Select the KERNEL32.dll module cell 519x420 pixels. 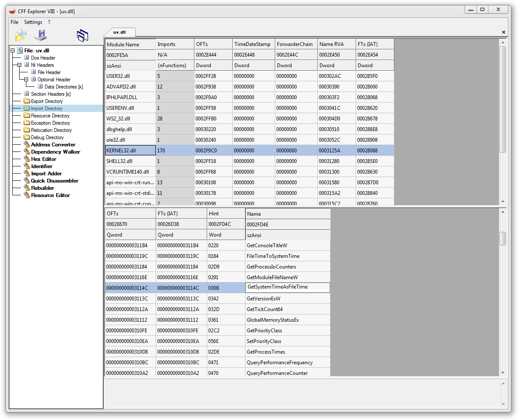(130, 150)
